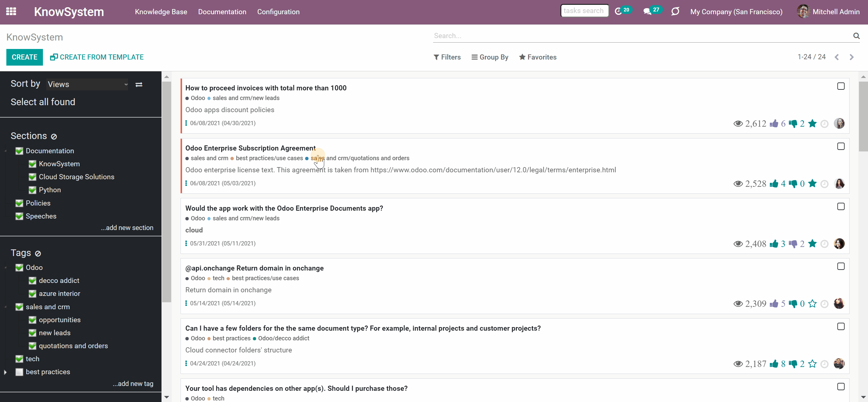
Task: Click thumbs down on the Enterprise Documents article
Action: 793,244
